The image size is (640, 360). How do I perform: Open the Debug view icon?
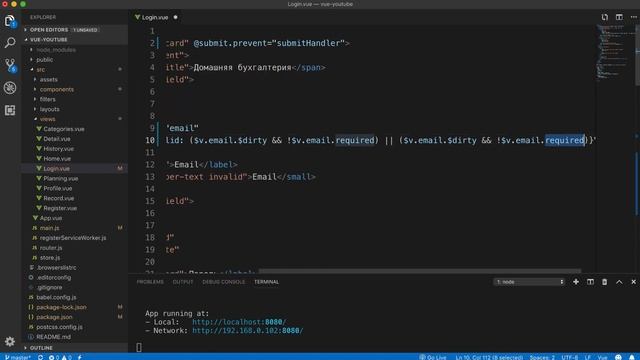[x=10, y=88]
